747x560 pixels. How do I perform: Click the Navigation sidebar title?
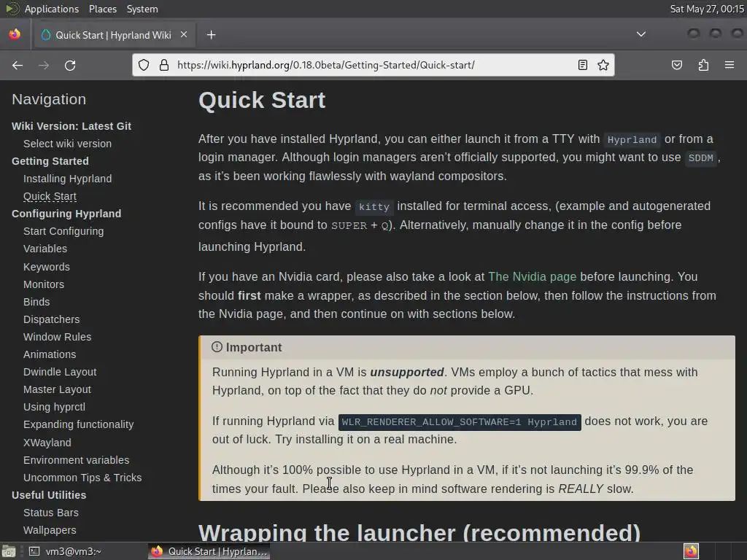pyautogui.click(x=49, y=99)
